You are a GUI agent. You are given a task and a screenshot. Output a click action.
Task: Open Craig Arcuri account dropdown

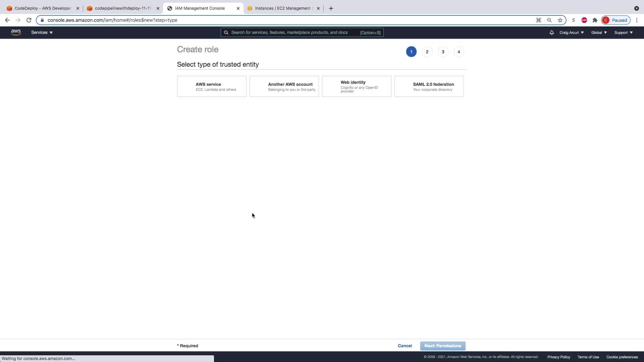[x=572, y=33]
